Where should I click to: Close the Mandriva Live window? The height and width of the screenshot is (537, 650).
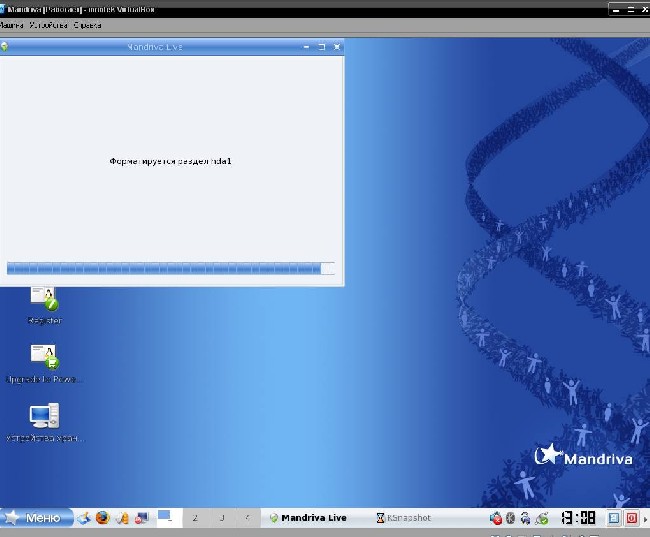click(337, 47)
